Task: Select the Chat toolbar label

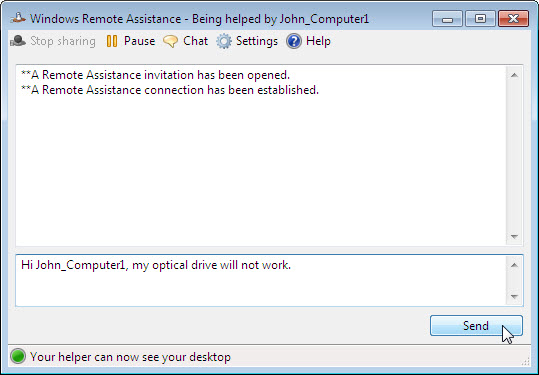Action: (196, 41)
